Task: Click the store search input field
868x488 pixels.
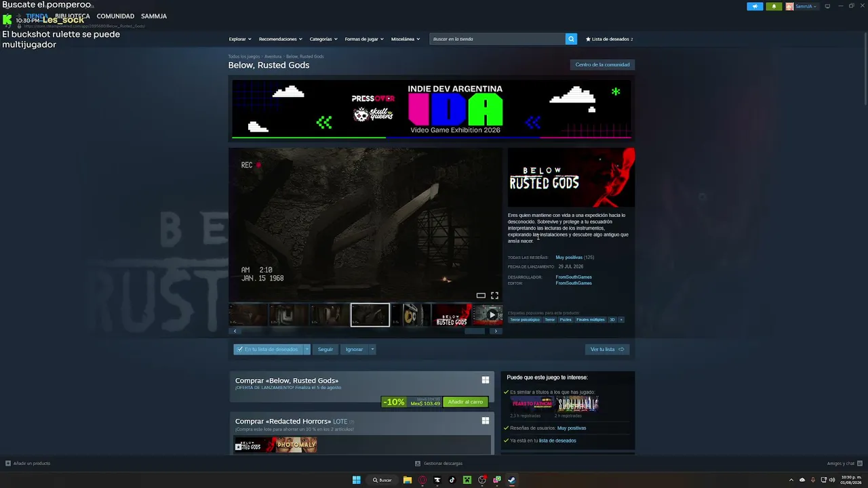Action: coord(498,39)
